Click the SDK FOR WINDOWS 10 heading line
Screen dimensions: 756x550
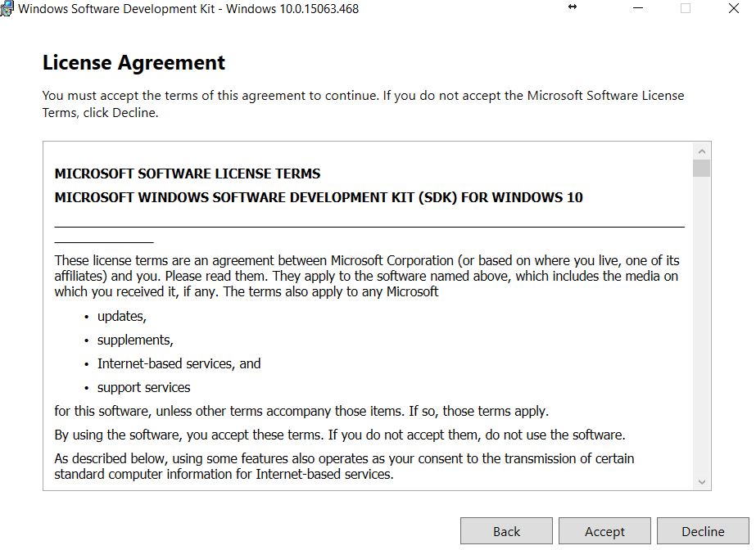(x=318, y=197)
